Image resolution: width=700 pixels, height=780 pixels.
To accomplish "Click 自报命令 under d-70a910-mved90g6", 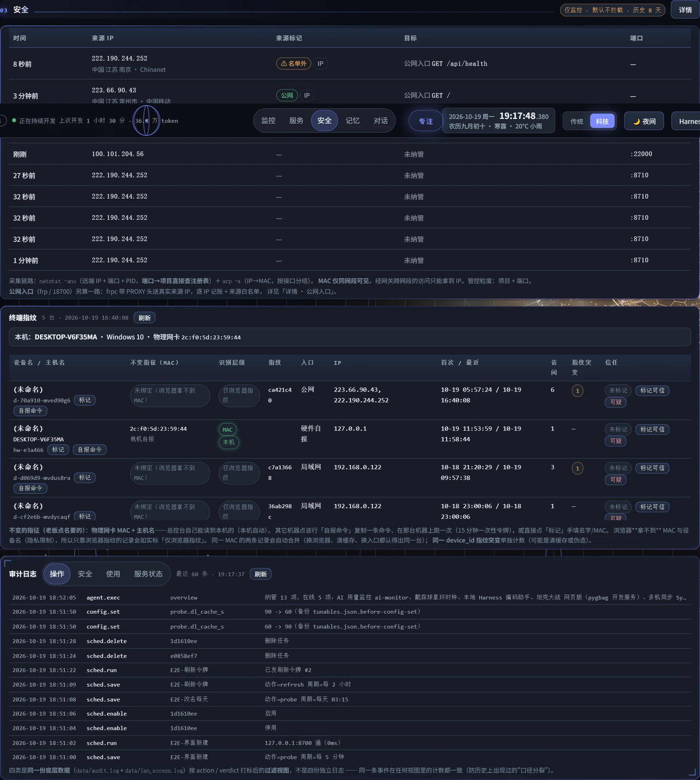I will [30, 411].
